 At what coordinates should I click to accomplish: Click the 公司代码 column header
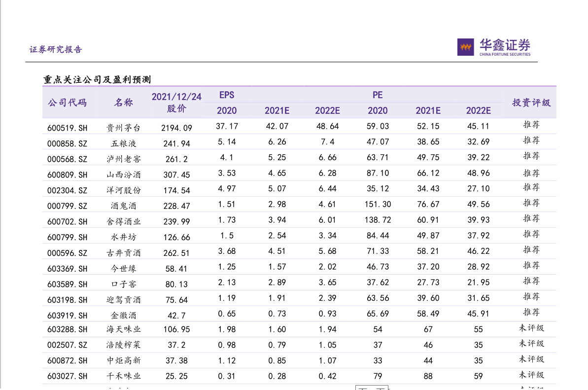tap(67, 103)
